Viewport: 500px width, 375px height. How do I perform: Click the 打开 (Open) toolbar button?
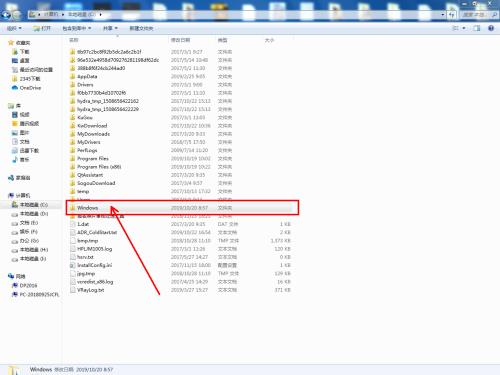[42, 28]
